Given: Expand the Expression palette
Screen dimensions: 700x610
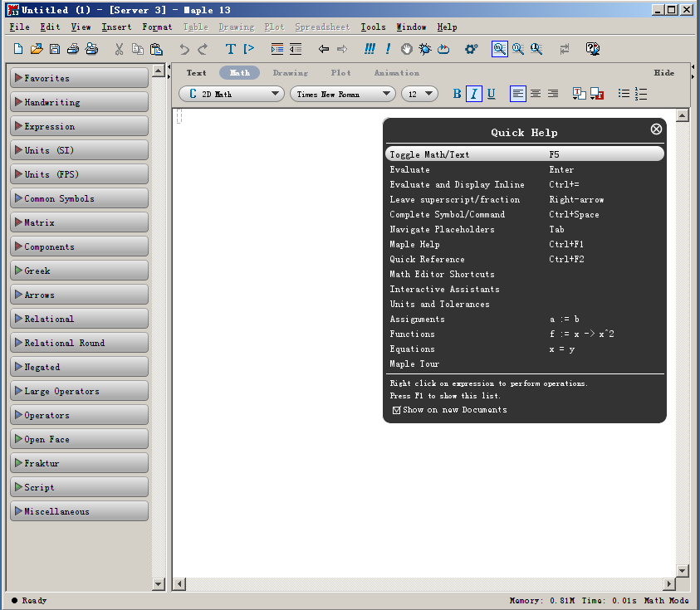Looking at the screenshot, I should (x=79, y=126).
